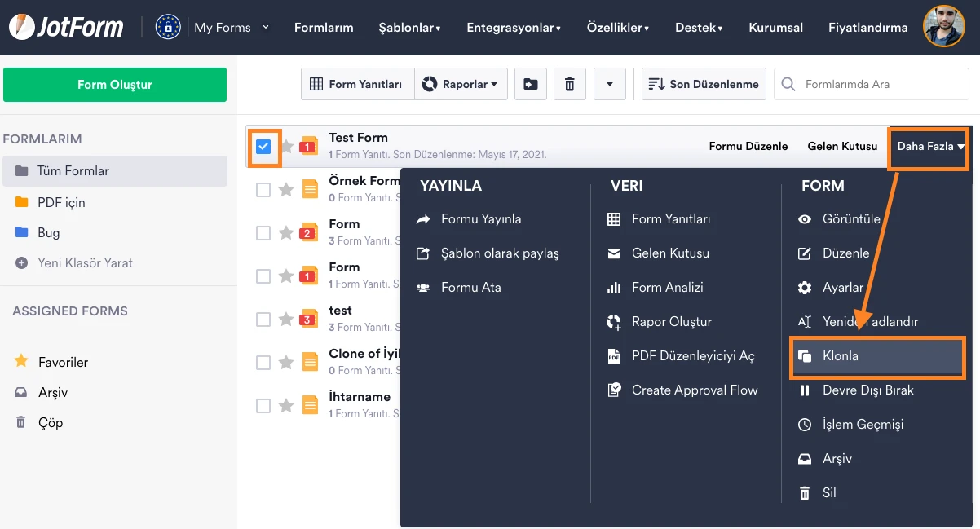Check the Örnek Form checkbox
Screen dimensions: 980x529
(263, 190)
